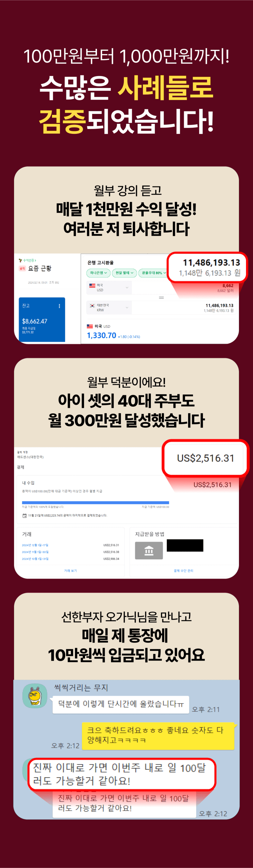Click the leaf icon beside 수익인증
Screen dimensions: 253x868
(20, 261)
